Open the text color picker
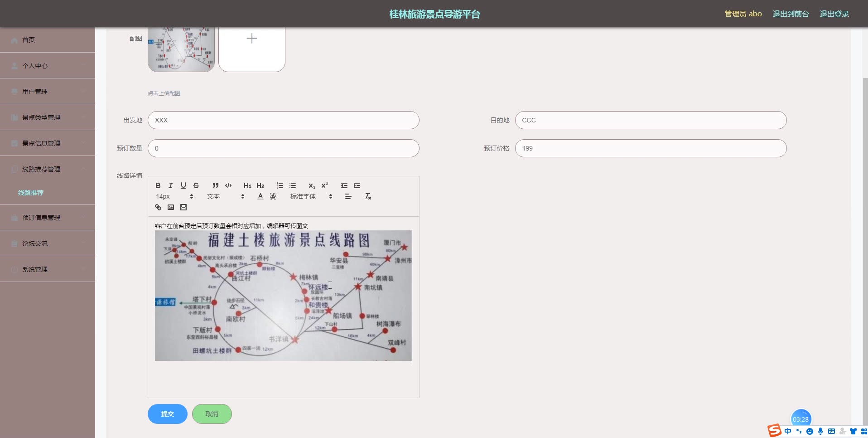This screenshot has width=868, height=438. 260,196
